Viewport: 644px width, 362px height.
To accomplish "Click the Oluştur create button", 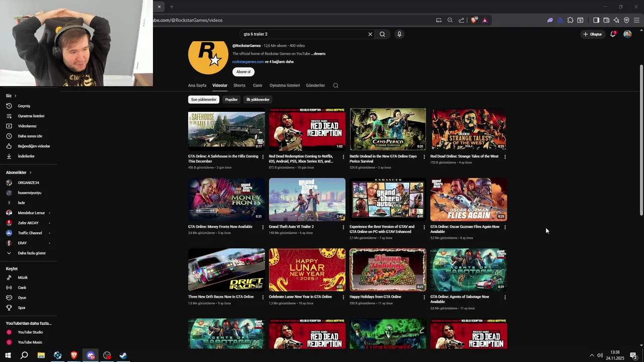I will [x=592, y=34].
